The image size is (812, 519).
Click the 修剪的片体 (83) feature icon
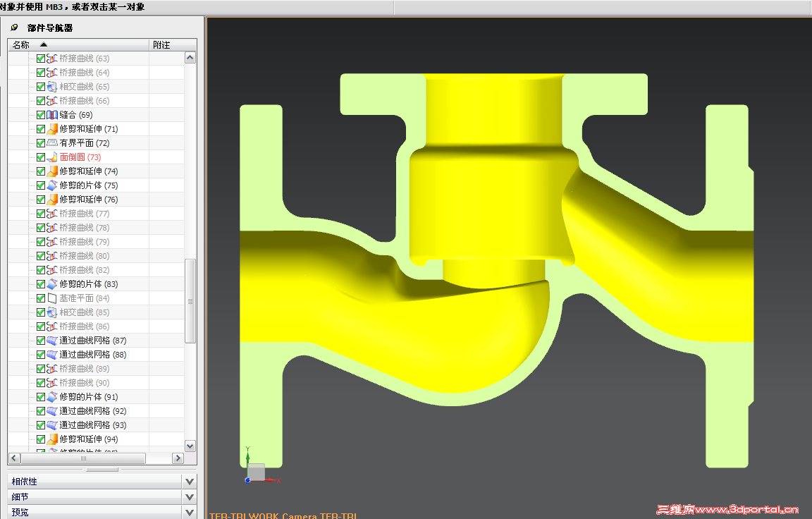tap(52, 284)
